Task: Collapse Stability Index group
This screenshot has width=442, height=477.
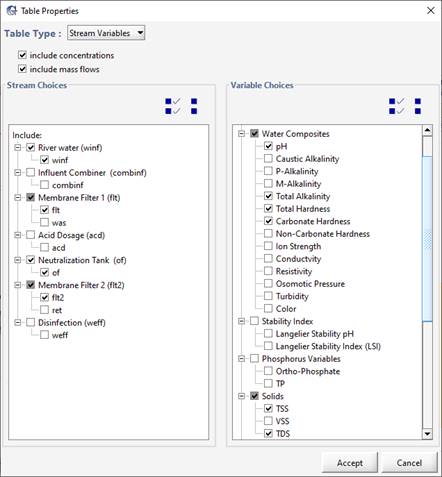Action: coord(242,321)
